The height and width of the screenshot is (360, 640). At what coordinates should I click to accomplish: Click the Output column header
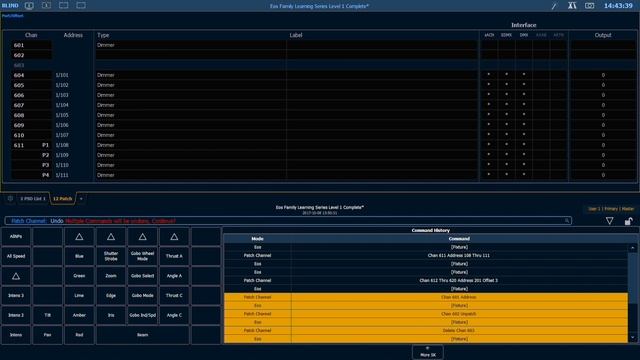(x=603, y=35)
